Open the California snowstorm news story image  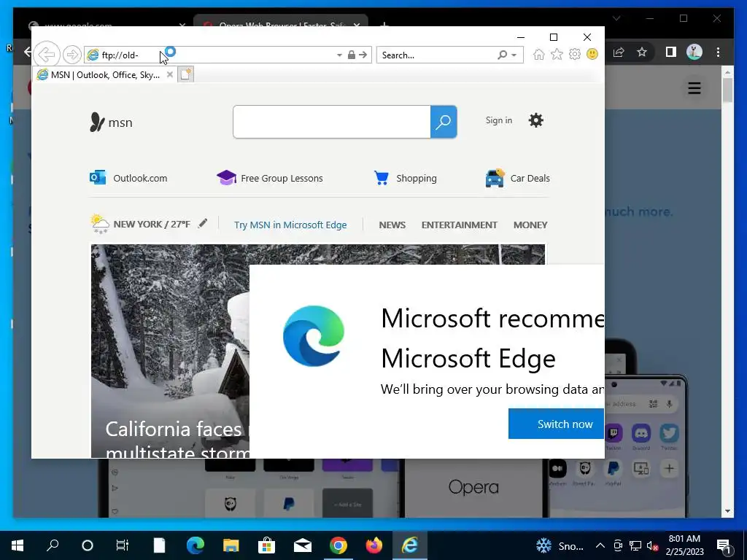tap(170, 351)
